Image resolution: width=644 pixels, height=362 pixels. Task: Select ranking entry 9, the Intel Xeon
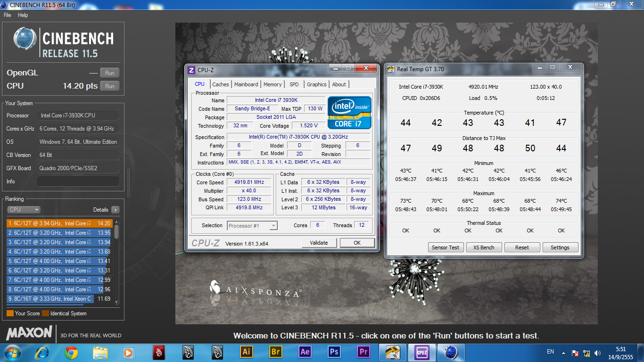pyautogui.click(x=59, y=299)
